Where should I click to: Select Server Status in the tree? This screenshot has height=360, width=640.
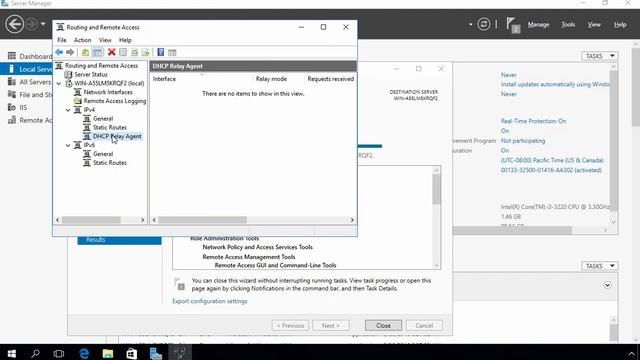pos(91,75)
